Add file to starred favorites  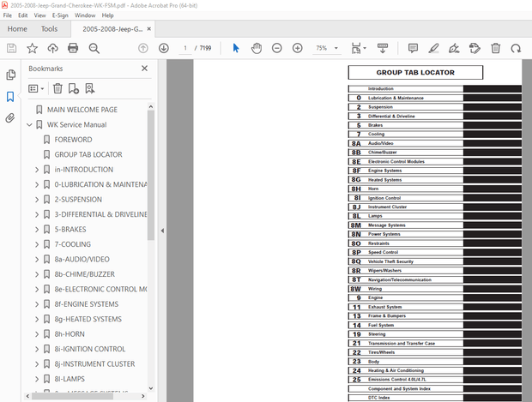[33, 48]
